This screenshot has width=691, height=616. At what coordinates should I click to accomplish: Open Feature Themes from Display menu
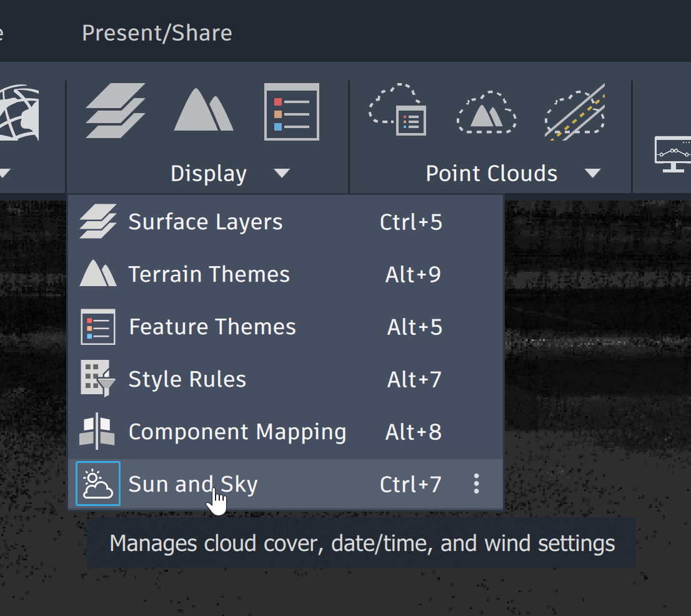[x=212, y=327]
